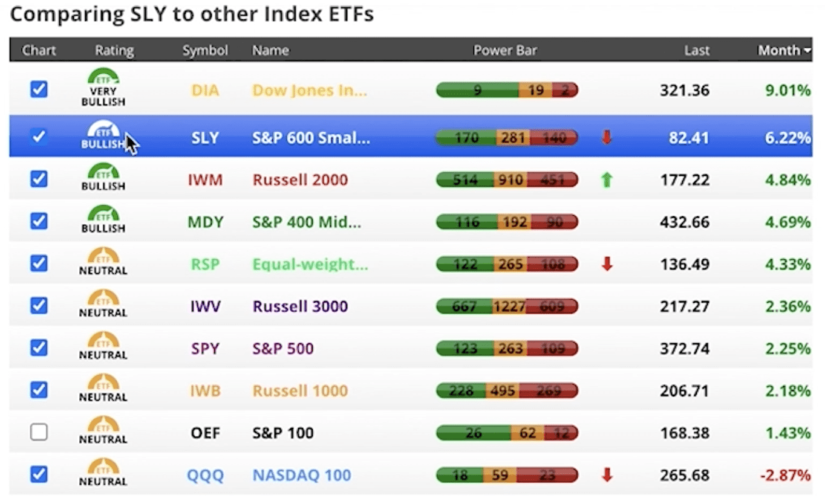The height and width of the screenshot is (504, 825).
Task: Click the last price 432.66
Action: click(x=685, y=222)
